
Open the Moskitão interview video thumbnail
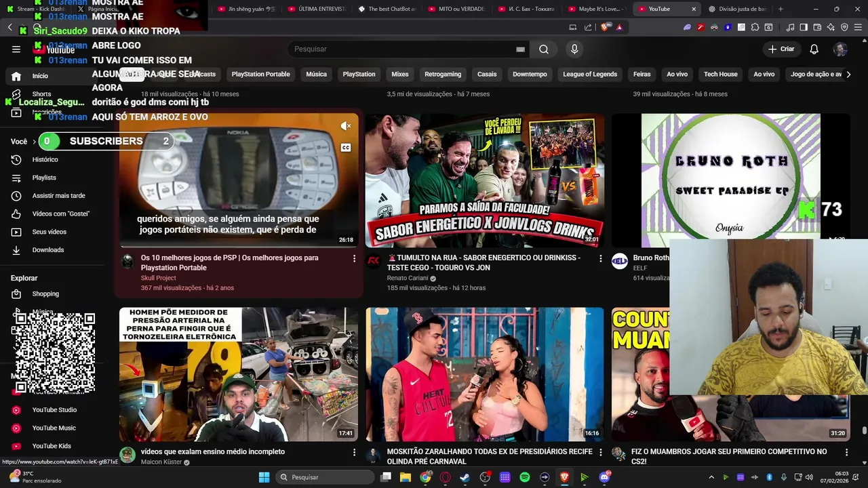tap(485, 374)
